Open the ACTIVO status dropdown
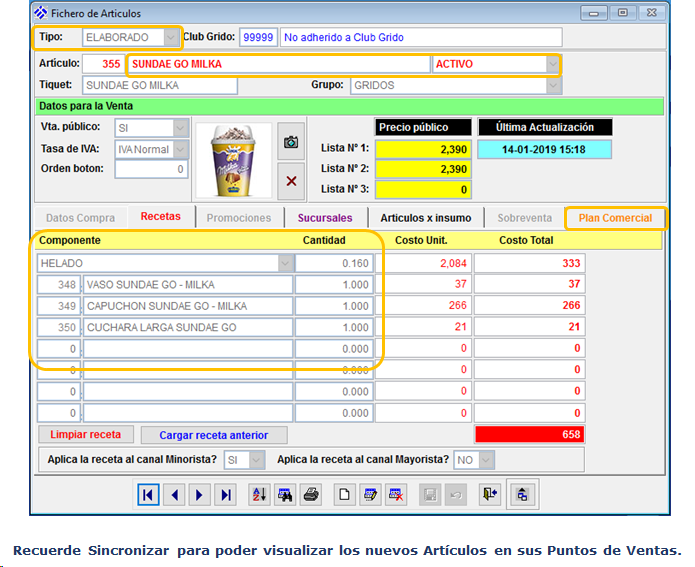The width and height of the screenshot is (695, 567). (553, 64)
